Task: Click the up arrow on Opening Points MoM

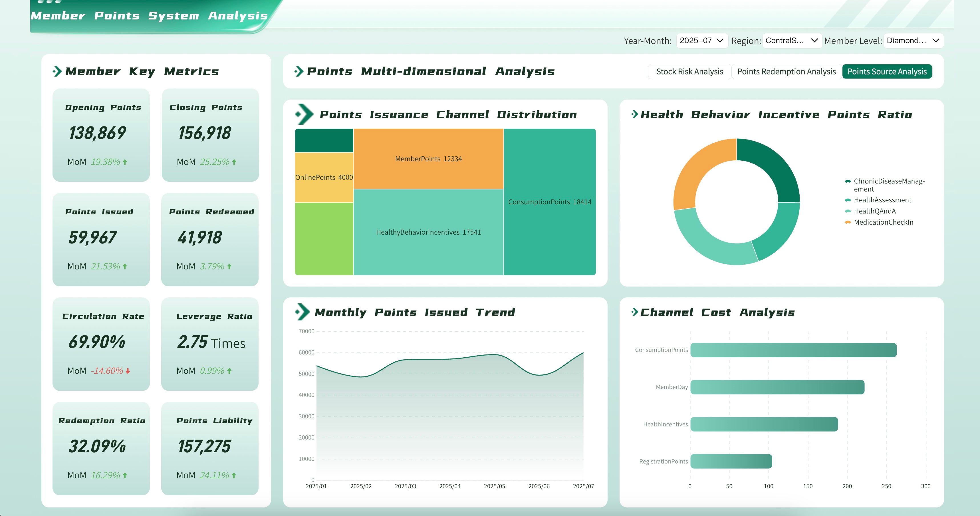Action: point(125,162)
